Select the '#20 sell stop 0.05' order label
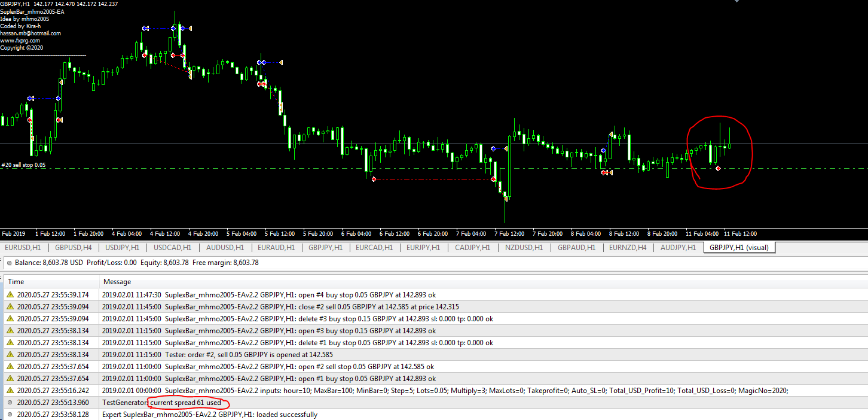The height and width of the screenshot is (420, 868). [x=23, y=165]
